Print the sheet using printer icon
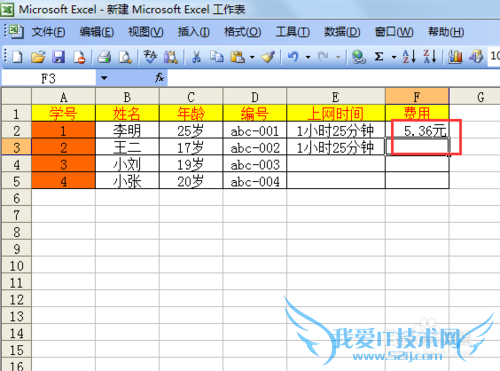 click(104, 57)
